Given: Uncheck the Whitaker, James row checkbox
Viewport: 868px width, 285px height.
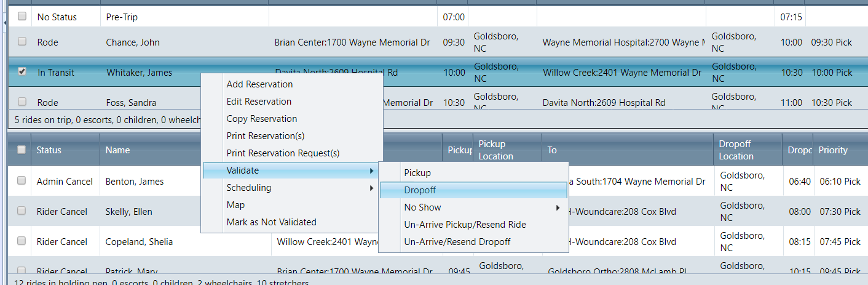Looking at the screenshot, I should 22,71.
